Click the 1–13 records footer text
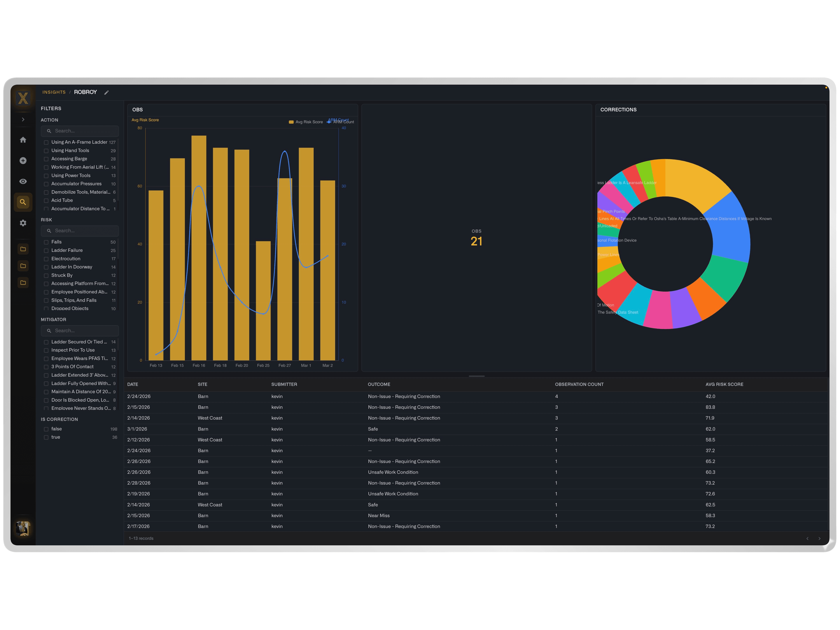Screen dimensions: 840x630 tap(141, 539)
